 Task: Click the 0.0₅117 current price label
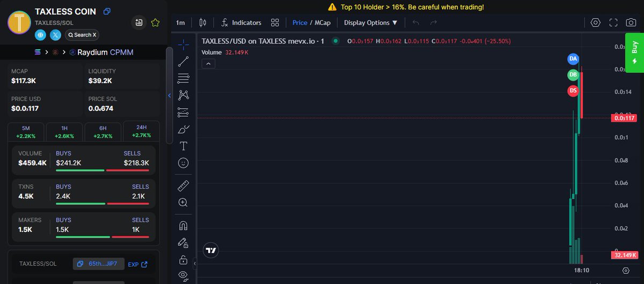624,118
